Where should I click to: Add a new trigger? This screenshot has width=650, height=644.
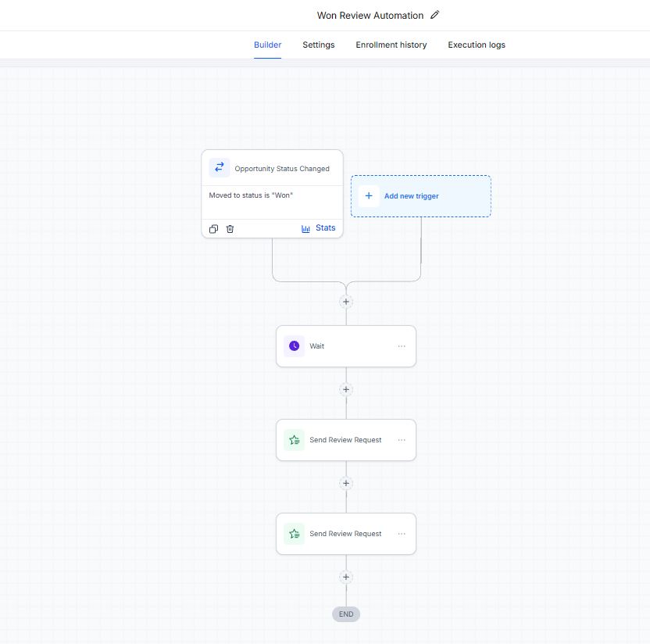pos(421,195)
